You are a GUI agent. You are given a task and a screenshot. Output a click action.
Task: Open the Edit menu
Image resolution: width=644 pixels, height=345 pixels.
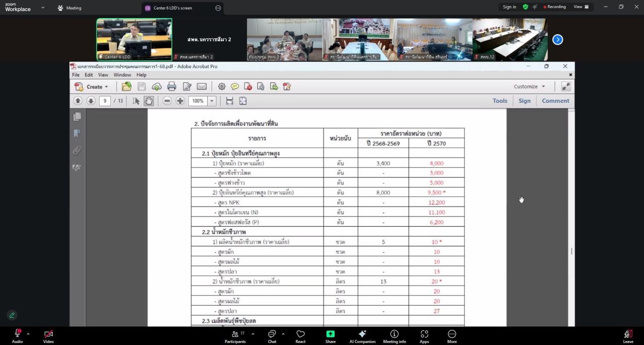click(x=89, y=75)
